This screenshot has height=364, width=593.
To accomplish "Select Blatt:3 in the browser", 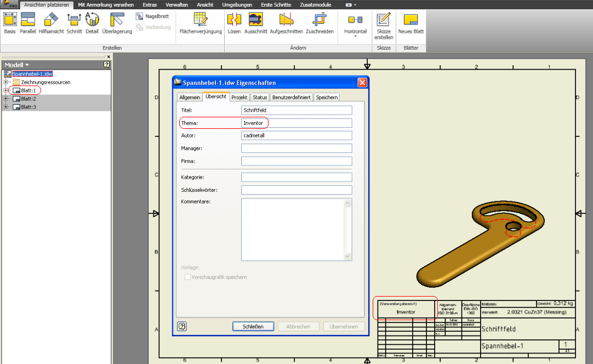I will (x=28, y=107).
